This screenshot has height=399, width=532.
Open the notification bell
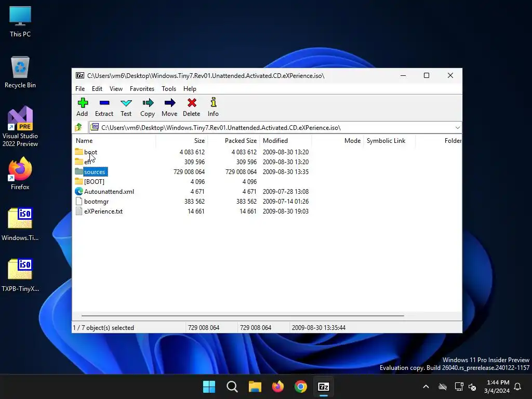click(518, 387)
